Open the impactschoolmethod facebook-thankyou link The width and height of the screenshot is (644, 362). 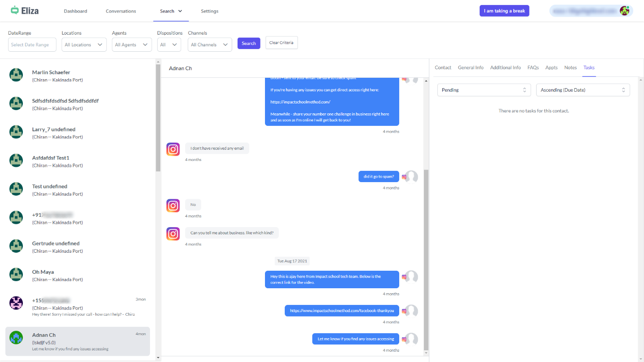342,311
